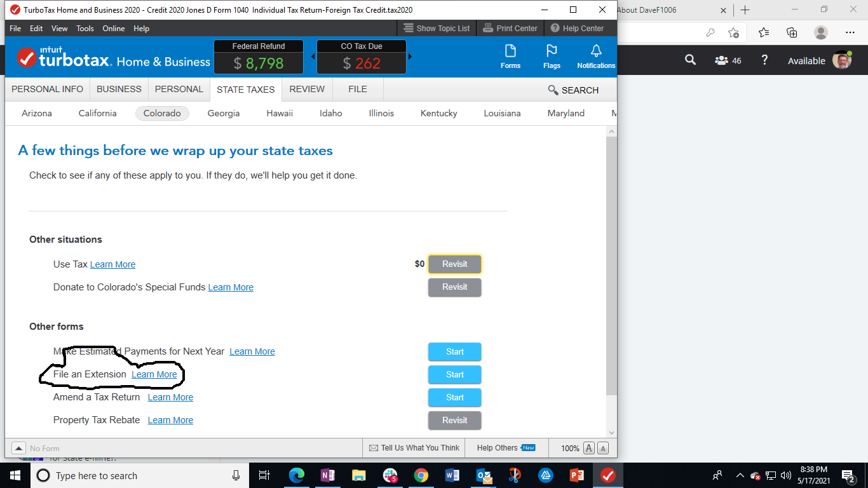Click the TurboTax page vertical scrollbar
Image resolution: width=868 pixels, height=488 pixels.
[x=612, y=266]
